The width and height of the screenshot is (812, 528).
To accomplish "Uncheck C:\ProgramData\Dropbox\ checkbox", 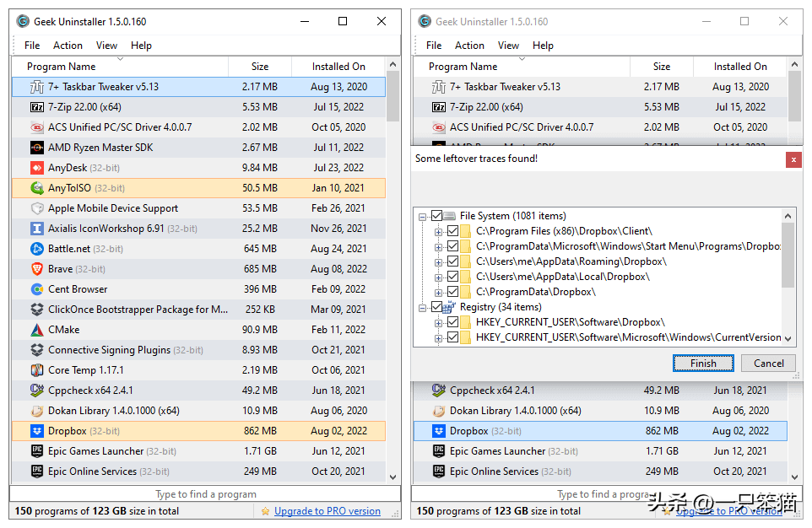I will (x=452, y=292).
